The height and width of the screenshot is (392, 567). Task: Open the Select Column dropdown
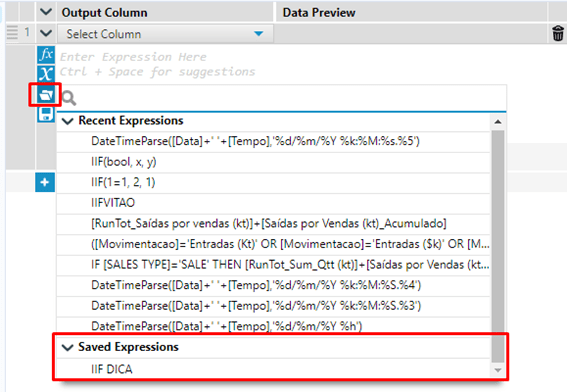165,34
